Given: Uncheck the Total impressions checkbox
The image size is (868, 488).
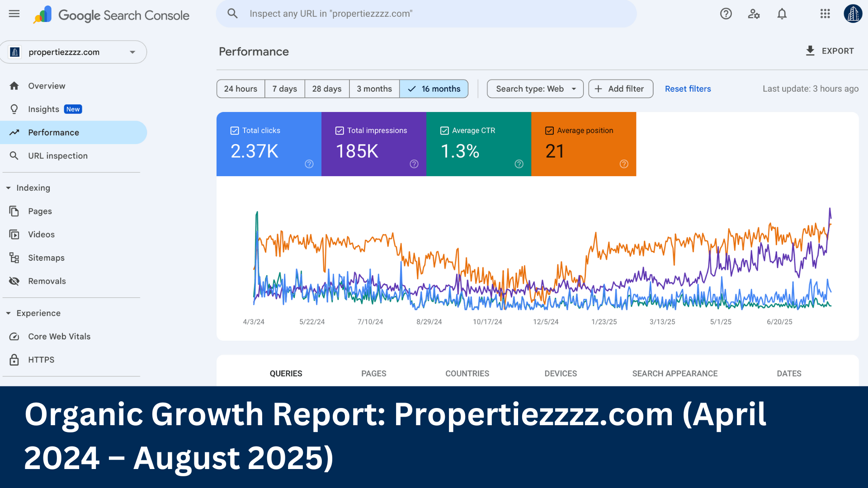Looking at the screenshot, I should (340, 131).
